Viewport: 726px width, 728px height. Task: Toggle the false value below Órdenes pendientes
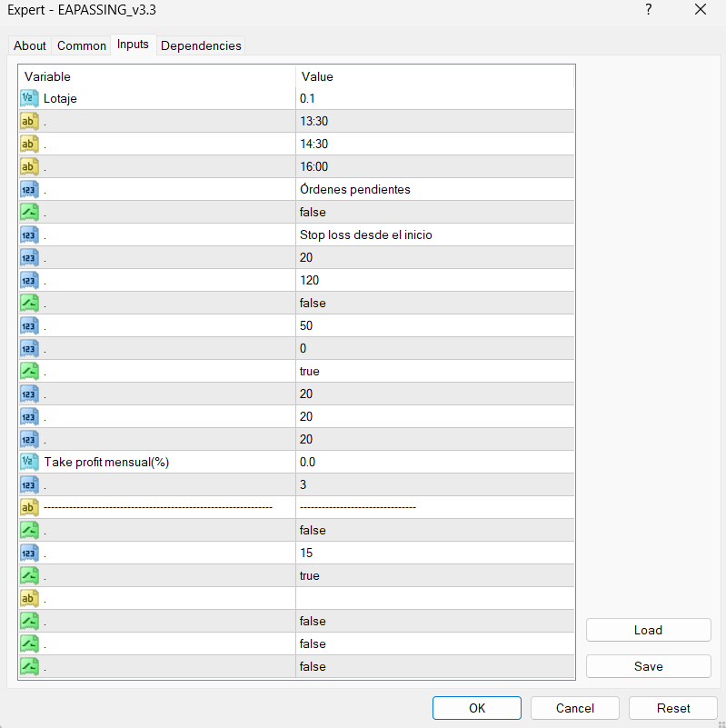click(x=313, y=213)
